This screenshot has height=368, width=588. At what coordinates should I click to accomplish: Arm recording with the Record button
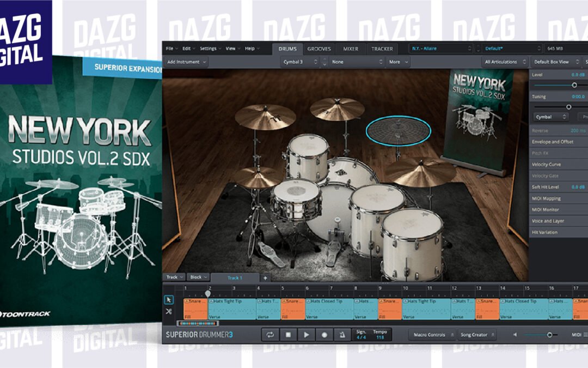(324, 335)
